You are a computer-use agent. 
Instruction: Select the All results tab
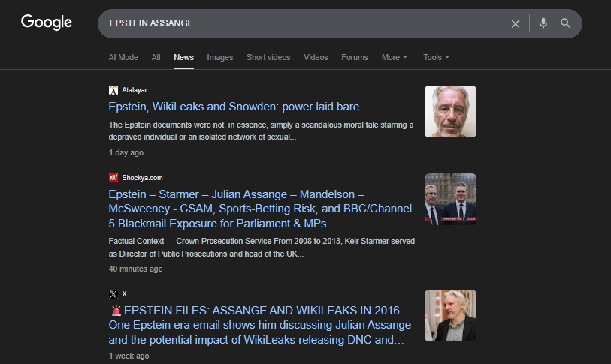coord(156,57)
